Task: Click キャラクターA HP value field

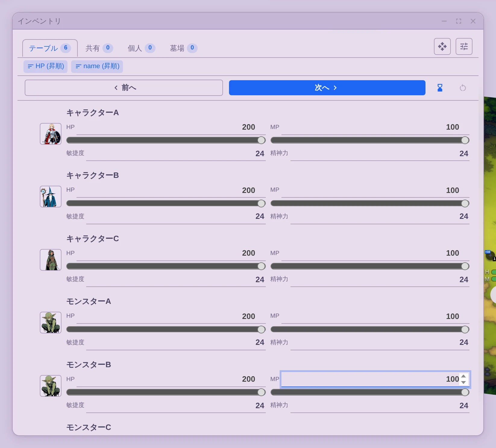Action: pos(171,127)
